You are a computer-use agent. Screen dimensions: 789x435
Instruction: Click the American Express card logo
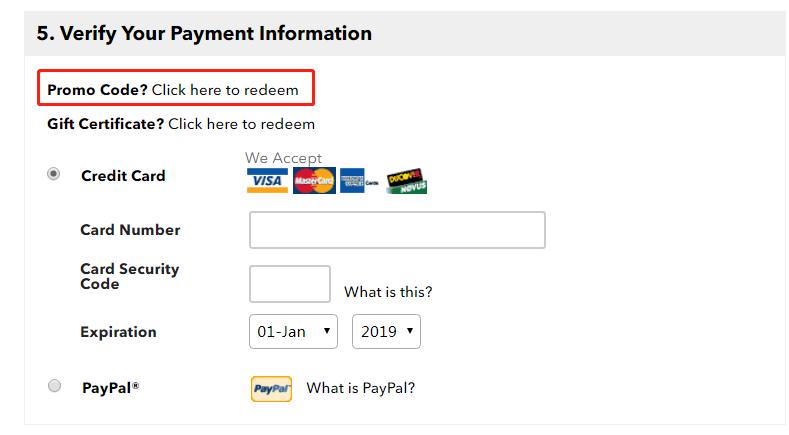[x=359, y=181]
